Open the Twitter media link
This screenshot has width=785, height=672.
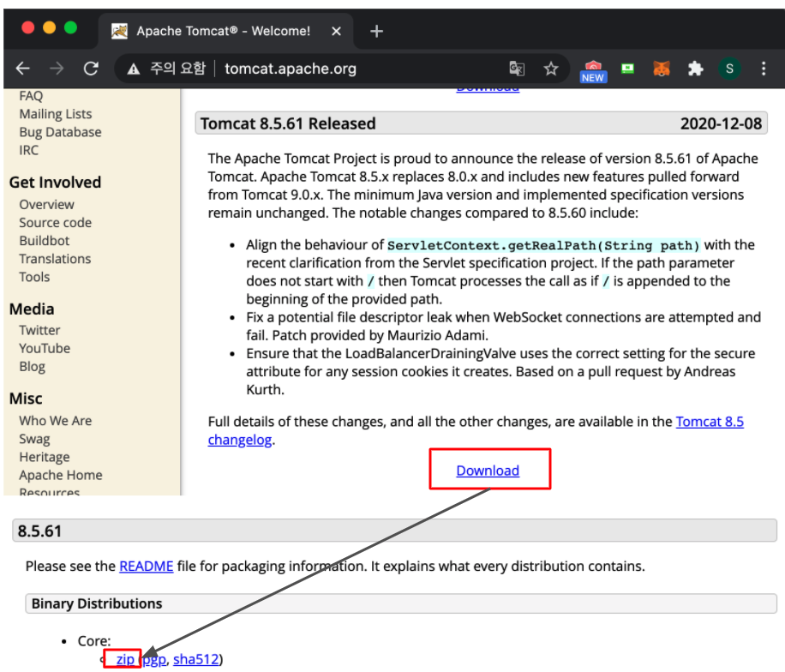(39, 331)
